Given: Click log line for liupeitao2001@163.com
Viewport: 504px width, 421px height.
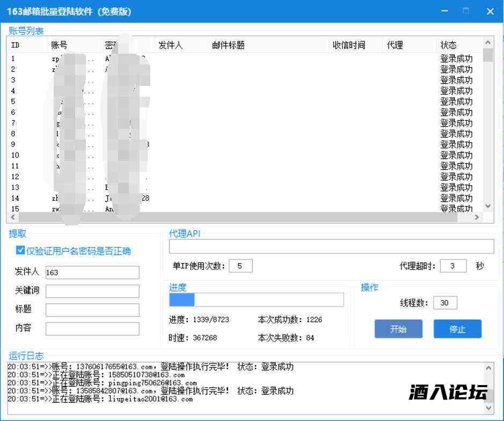Looking at the screenshot, I should 100,399.
